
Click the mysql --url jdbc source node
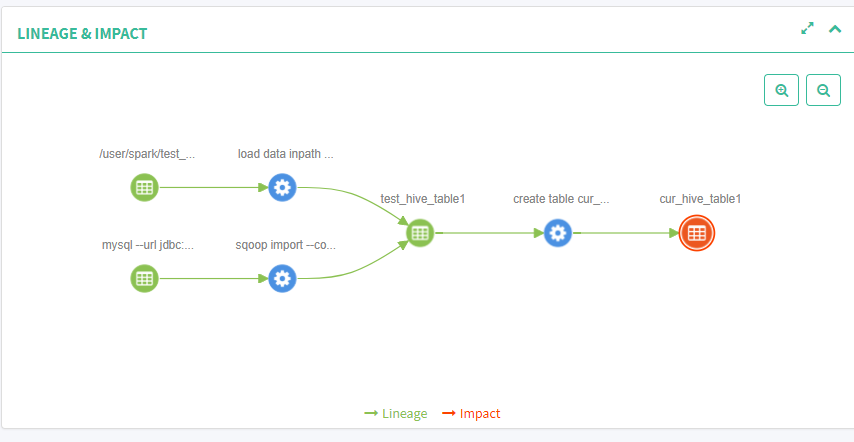(x=145, y=278)
